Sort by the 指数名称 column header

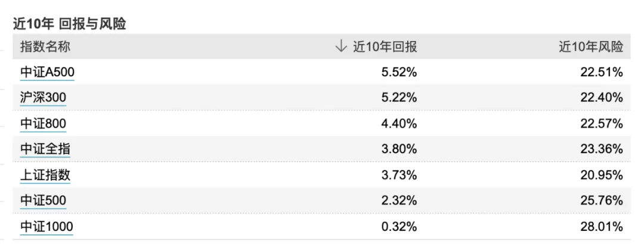click(45, 47)
